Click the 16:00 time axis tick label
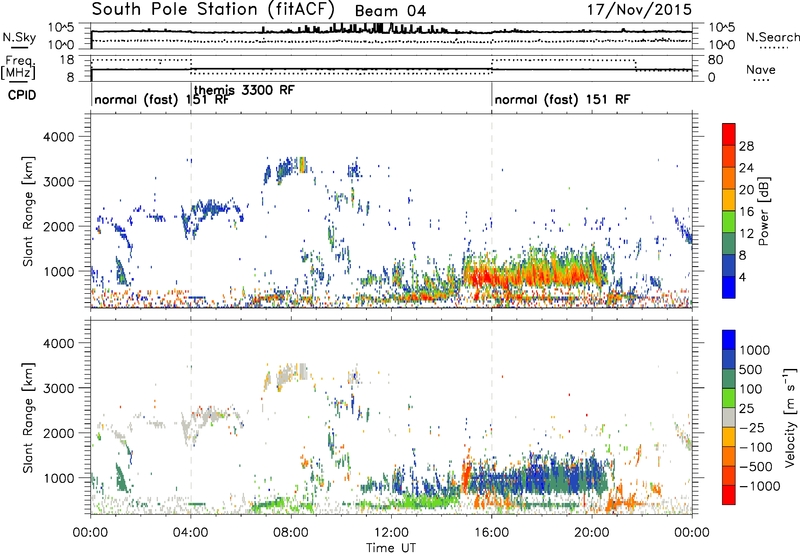The width and height of the screenshot is (800, 554). [x=491, y=533]
